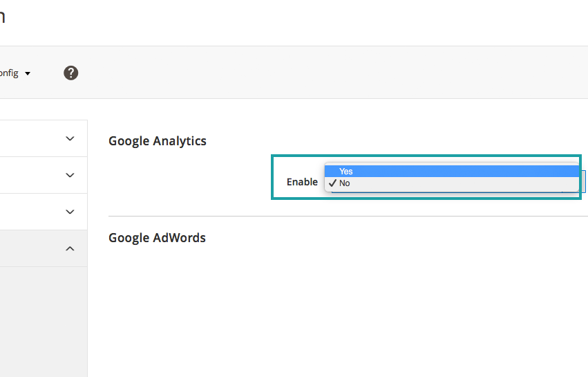Open the scope switcher dropdown arrow
Image resolution: width=588 pixels, height=377 pixels.
click(28, 73)
